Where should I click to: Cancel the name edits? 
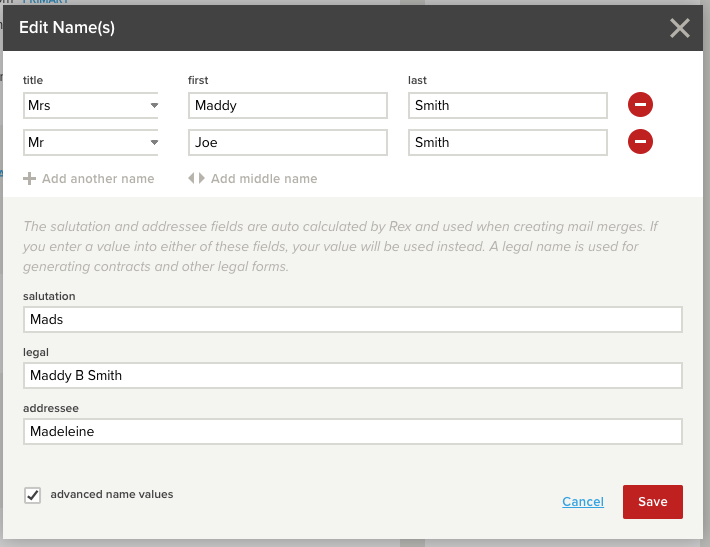(x=583, y=502)
